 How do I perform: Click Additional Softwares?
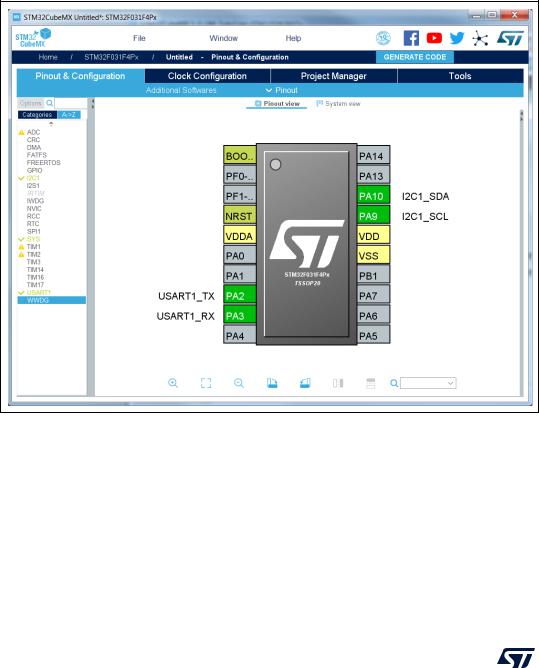pyautogui.click(x=181, y=90)
